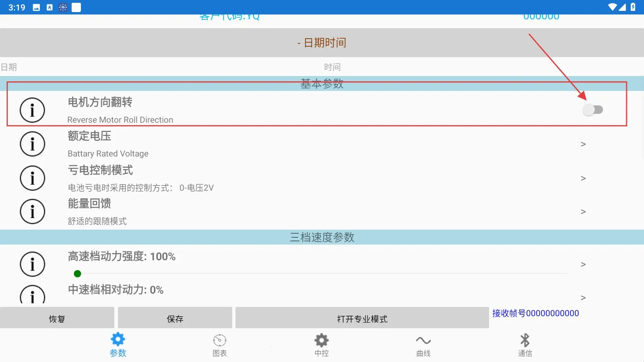644x362 pixels.
Task: Click 打开专业模式 to open professional mode
Action: 361,318
